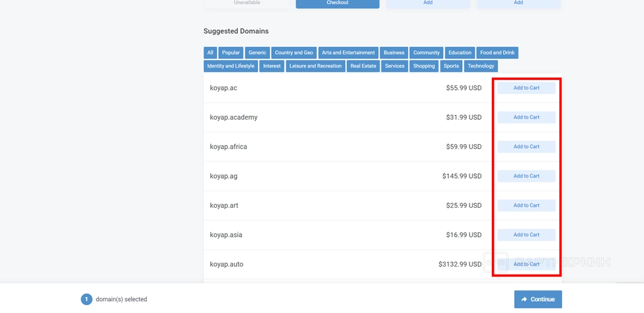This screenshot has width=644, height=313.
Task: Choose Arts and Entertainment filter
Action: pos(348,53)
